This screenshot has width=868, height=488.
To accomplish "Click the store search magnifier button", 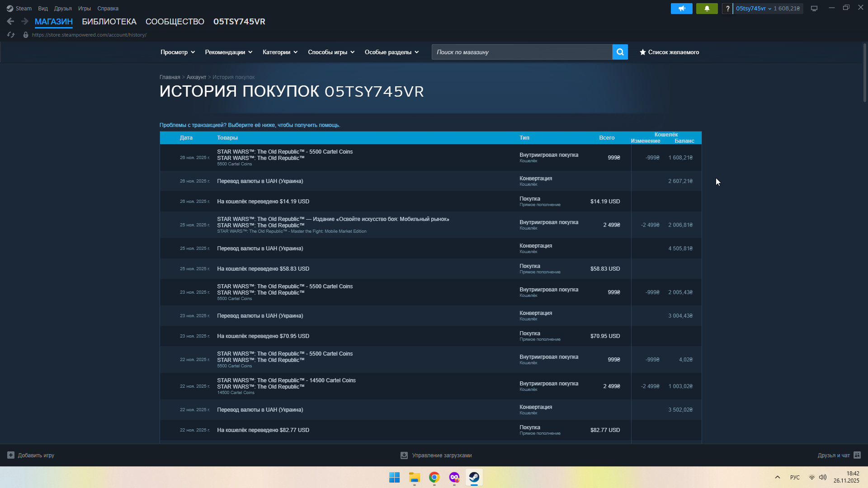I will coord(620,52).
